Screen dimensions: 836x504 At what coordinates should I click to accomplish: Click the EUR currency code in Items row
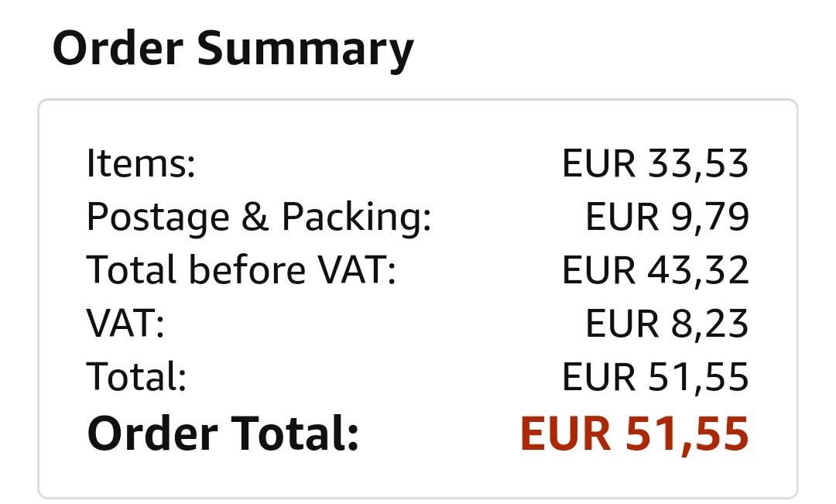coord(598,163)
